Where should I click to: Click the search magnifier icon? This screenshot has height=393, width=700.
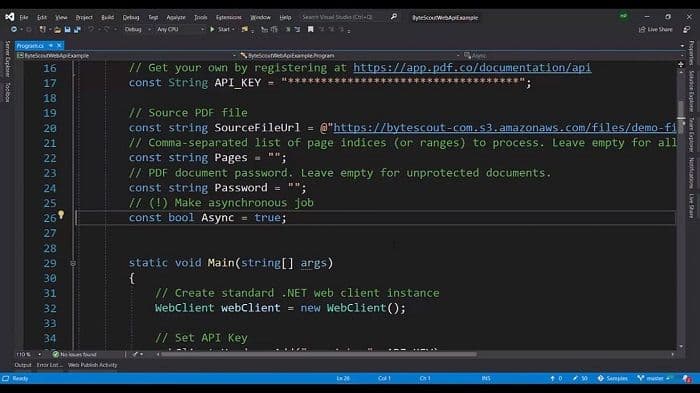[394, 17]
